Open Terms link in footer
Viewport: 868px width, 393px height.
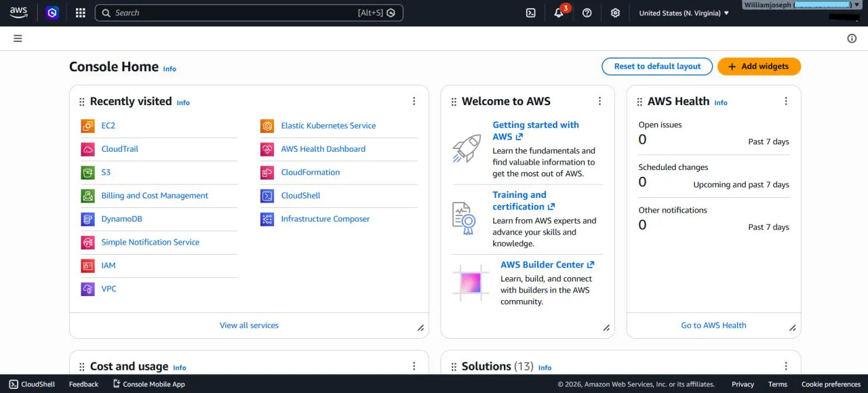click(778, 384)
